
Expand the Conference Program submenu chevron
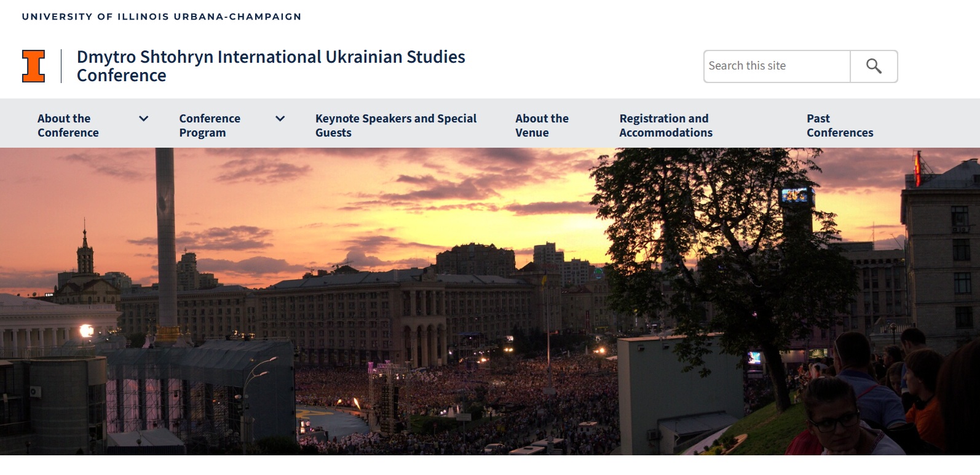pyautogui.click(x=280, y=119)
